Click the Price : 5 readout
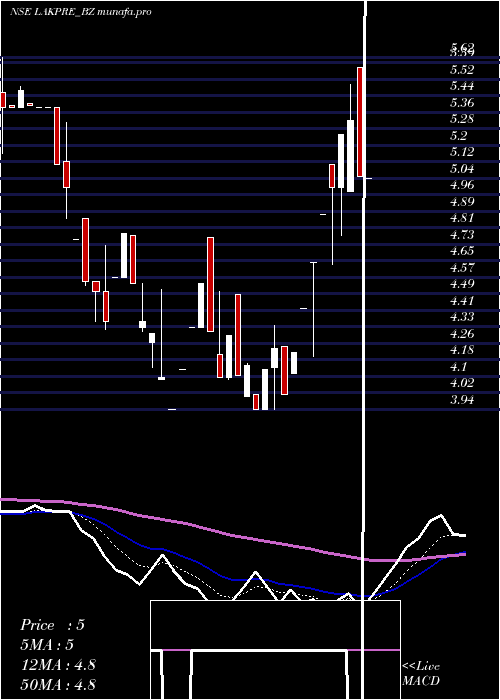 pos(52,625)
